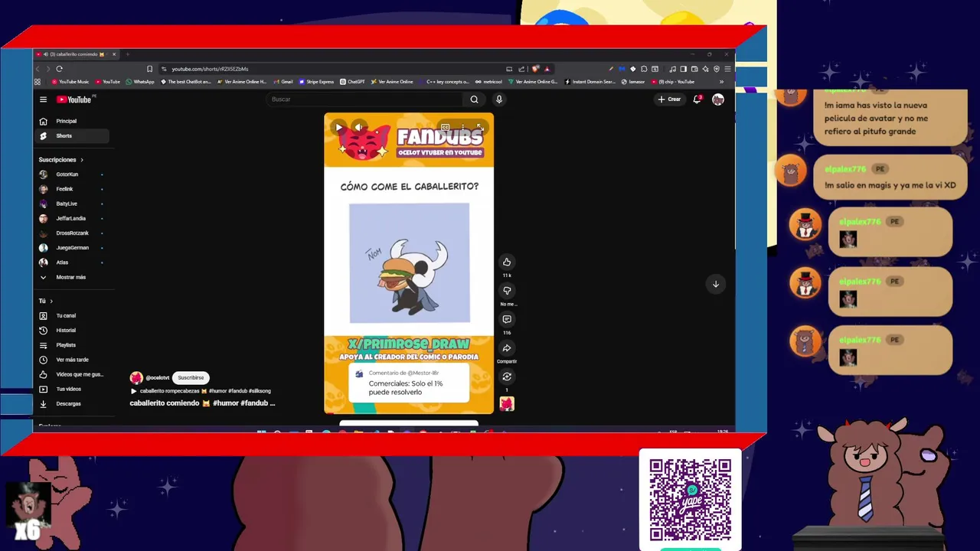
Task: Expand the short to fullscreen
Action: [x=479, y=127]
